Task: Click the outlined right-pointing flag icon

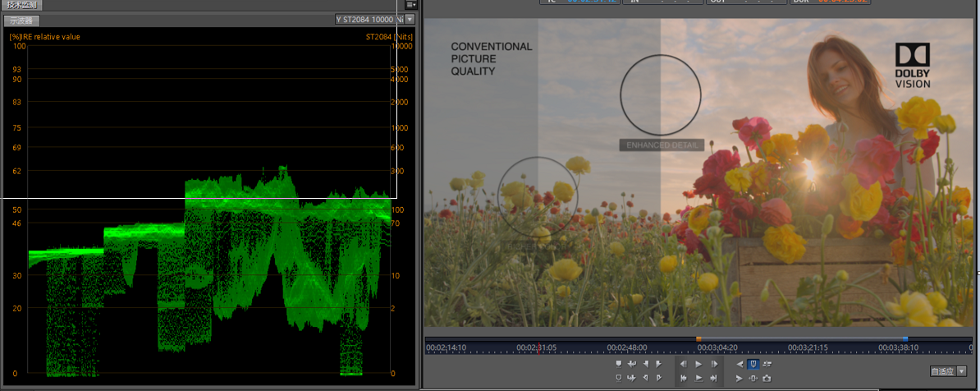Action: click(659, 378)
